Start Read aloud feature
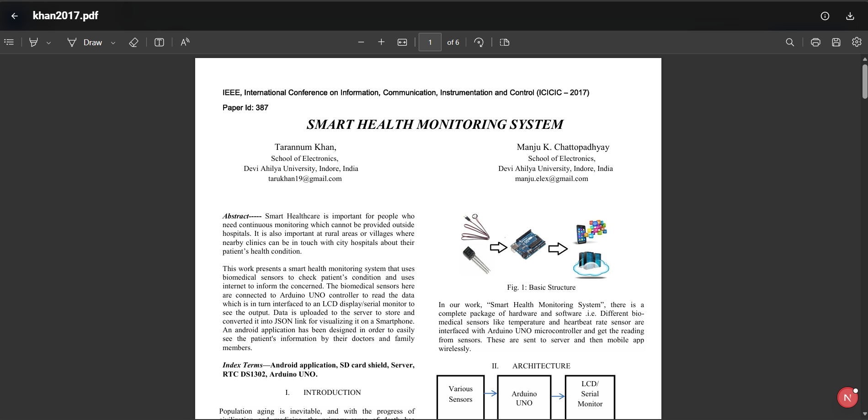This screenshot has width=868, height=420. click(x=185, y=42)
